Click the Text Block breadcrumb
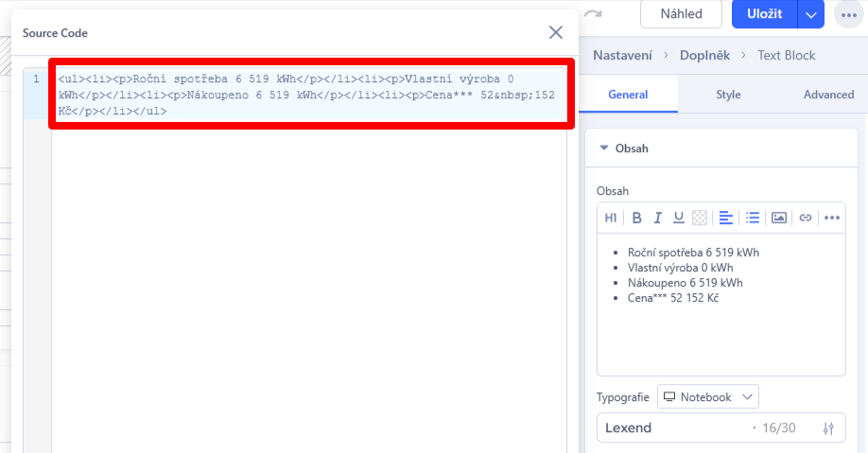 pos(786,56)
